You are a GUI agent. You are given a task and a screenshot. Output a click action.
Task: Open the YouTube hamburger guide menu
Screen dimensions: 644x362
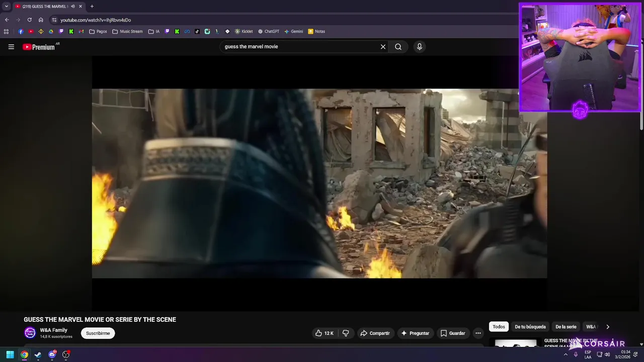coord(11,47)
